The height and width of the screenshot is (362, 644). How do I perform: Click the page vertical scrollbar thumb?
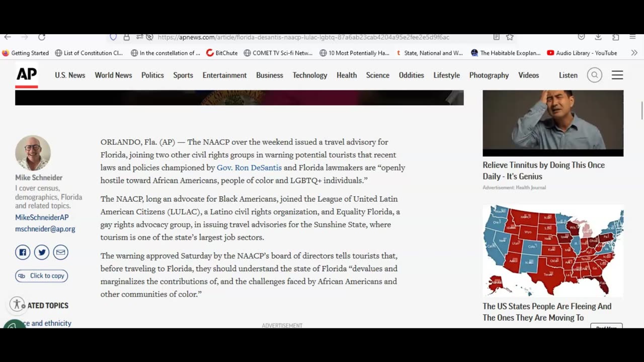(x=641, y=110)
